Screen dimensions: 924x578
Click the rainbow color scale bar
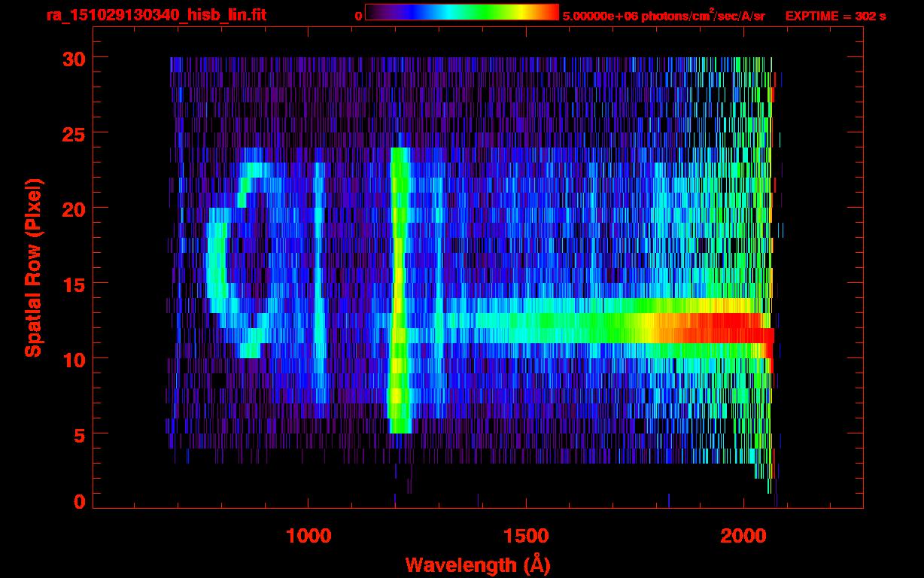pyautogui.click(x=462, y=12)
